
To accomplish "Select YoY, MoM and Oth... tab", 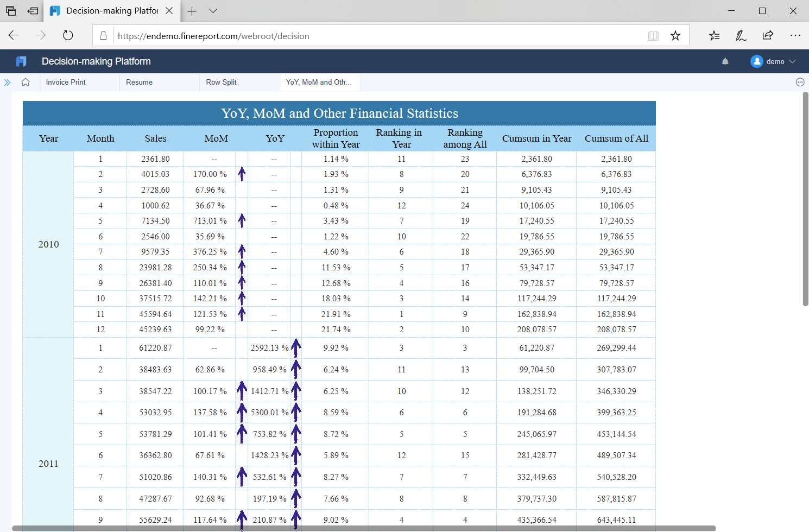I will coord(319,83).
